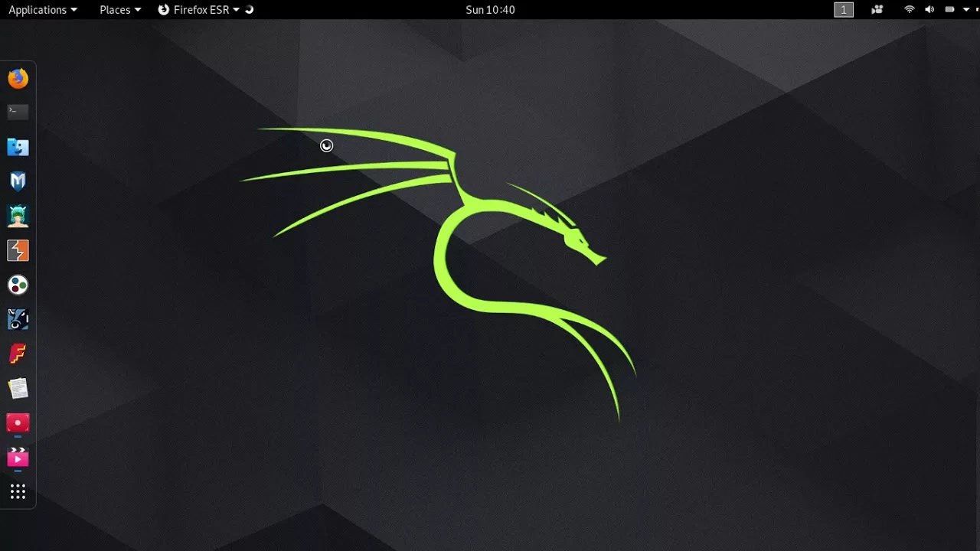Click the screen recording camera indicator
The image size is (980, 551).
(877, 10)
